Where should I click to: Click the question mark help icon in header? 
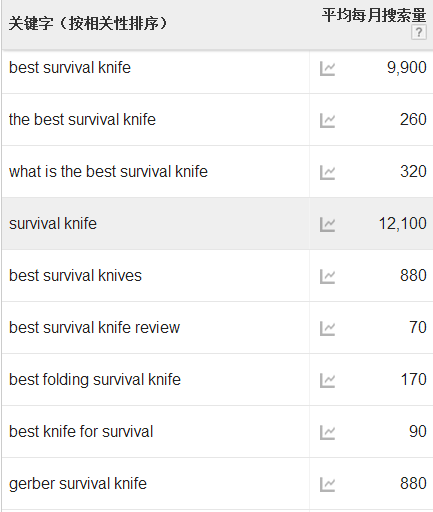point(419,32)
